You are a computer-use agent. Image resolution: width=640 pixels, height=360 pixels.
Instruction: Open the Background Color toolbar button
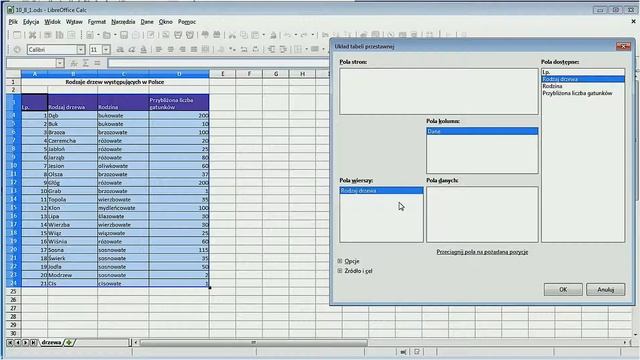[315, 50]
